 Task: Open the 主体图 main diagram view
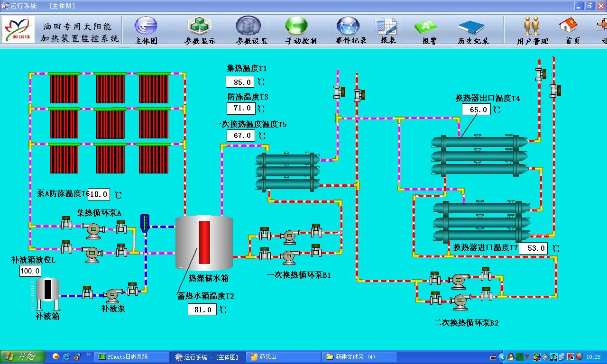(x=146, y=29)
